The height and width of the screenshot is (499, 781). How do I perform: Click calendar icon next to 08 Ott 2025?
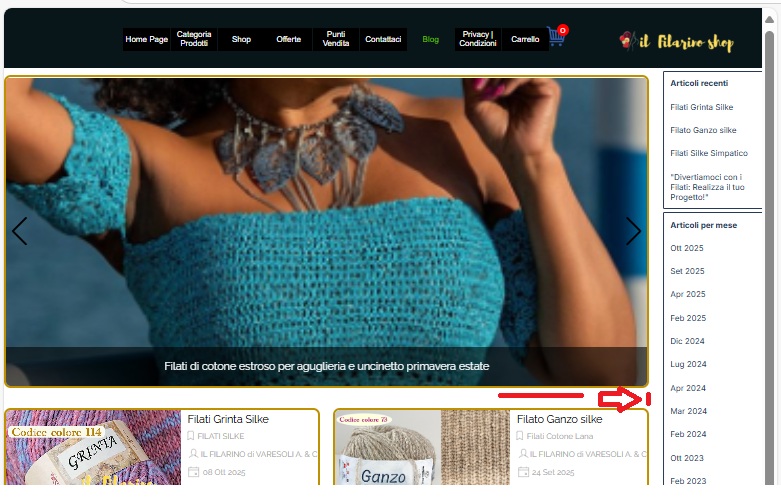(x=191, y=471)
